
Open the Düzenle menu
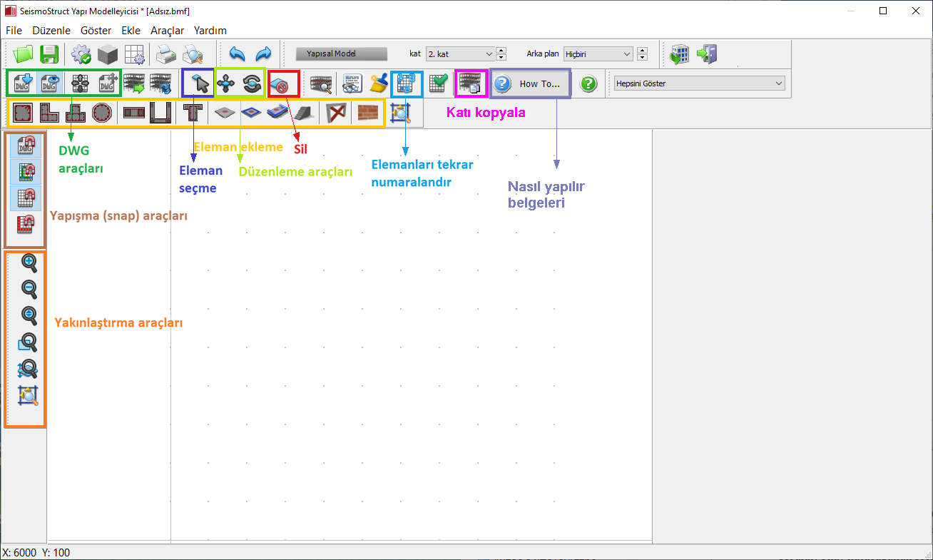pyautogui.click(x=51, y=31)
